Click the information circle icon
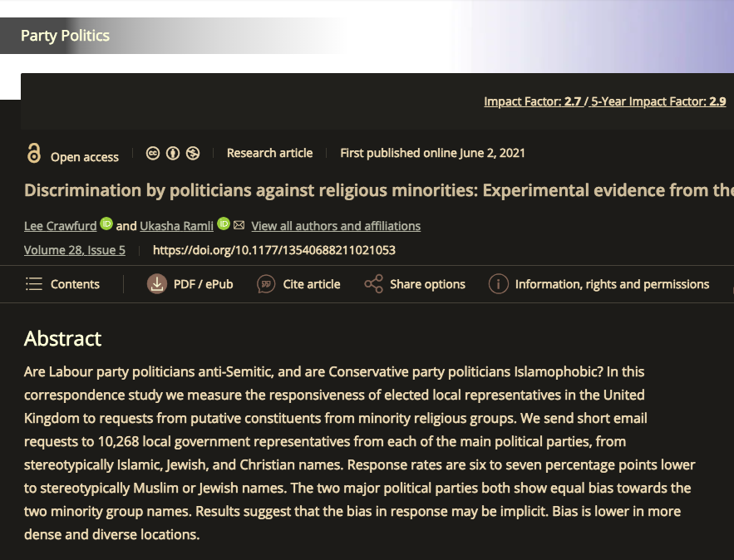Viewport: 734px width, 560px height. pyautogui.click(x=499, y=284)
